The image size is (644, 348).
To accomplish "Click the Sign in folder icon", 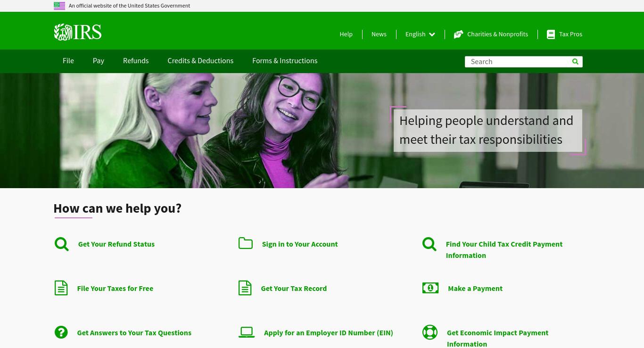I will pyautogui.click(x=246, y=243).
